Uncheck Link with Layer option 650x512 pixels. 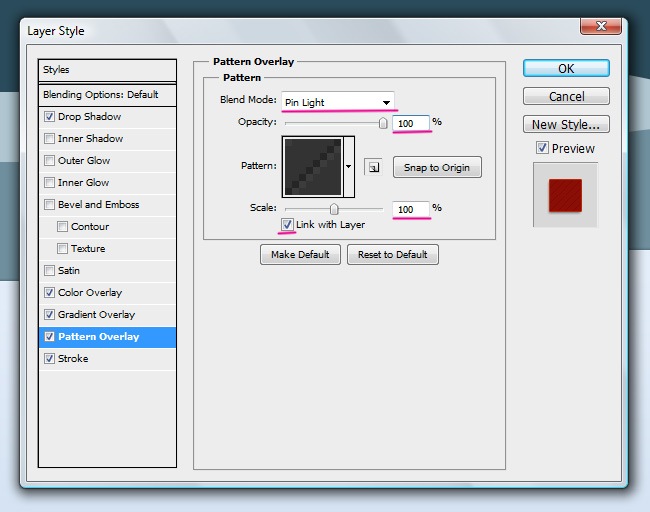(x=288, y=225)
